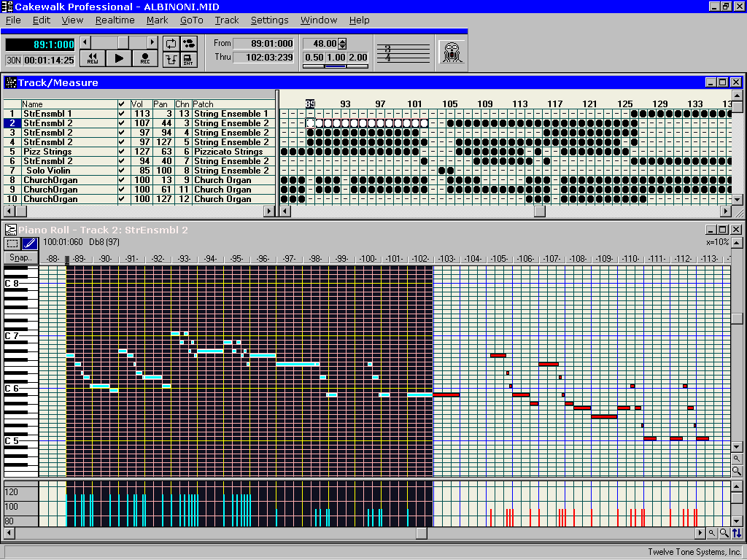
Task: Click the blue up/down arrows icon
Action: click(737, 533)
